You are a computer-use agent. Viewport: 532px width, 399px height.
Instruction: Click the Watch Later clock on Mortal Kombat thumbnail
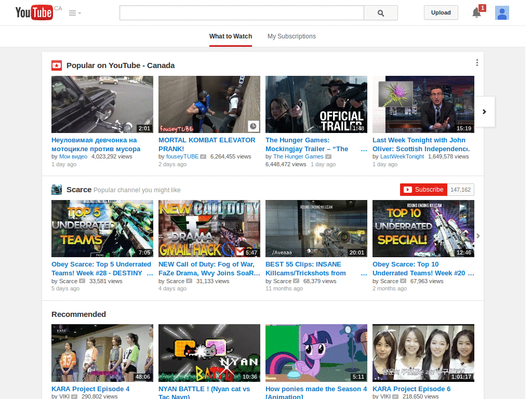click(253, 126)
